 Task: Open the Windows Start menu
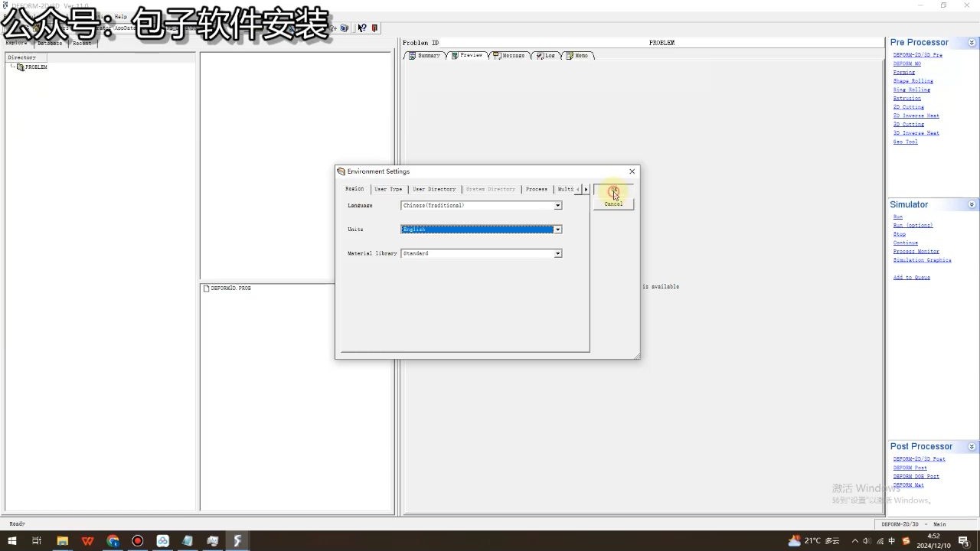tap(12, 540)
